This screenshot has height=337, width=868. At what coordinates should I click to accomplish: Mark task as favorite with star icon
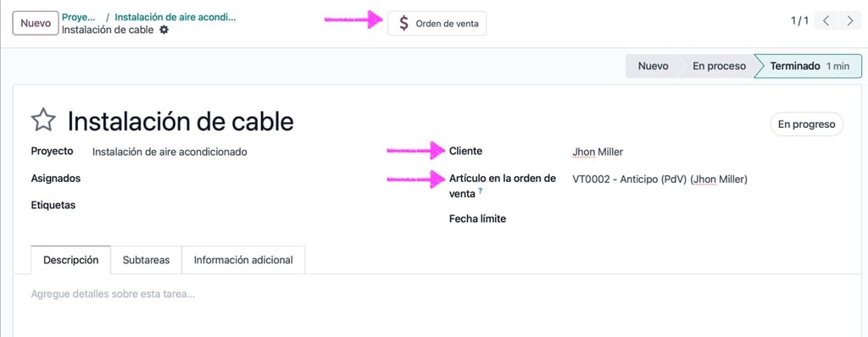(x=43, y=120)
